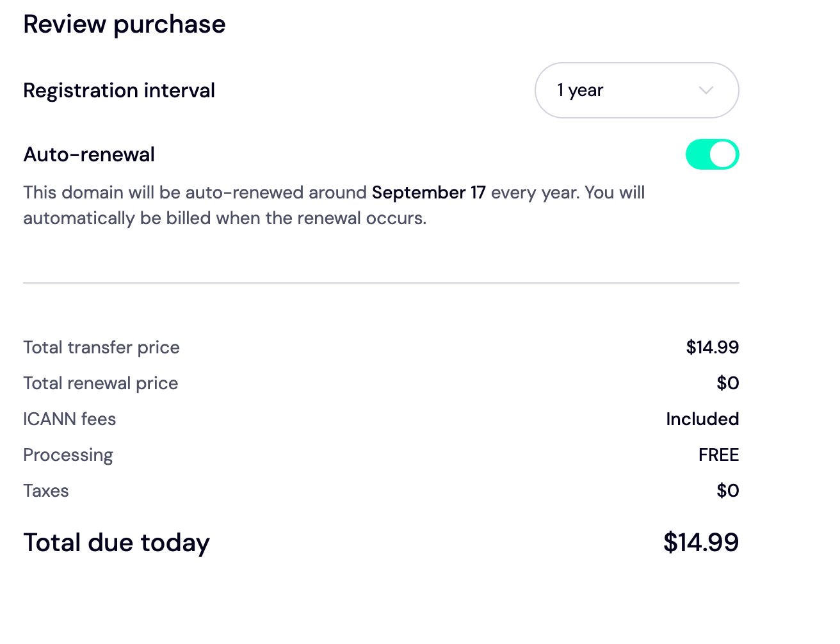840x644 pixels.
Task: Click the Total renewal price label
Action: pos(101,383)
